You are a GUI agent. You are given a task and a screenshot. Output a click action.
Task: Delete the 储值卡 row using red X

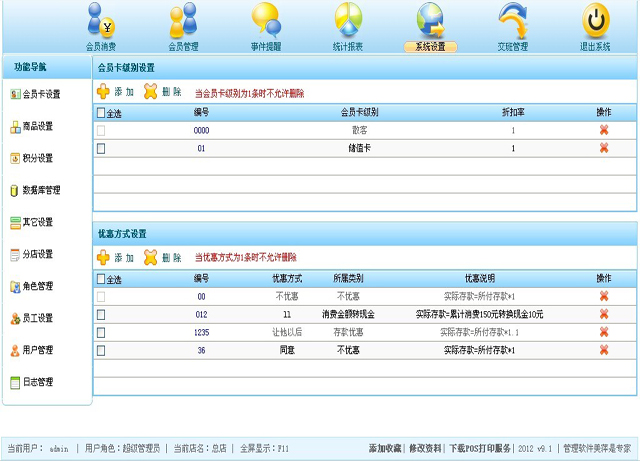pyautogui.click(x=603, y=148)
